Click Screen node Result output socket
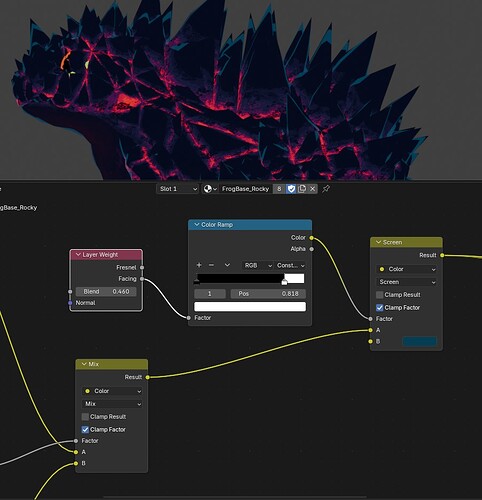Screen dimensions: 482x500 tap(442, 255)
